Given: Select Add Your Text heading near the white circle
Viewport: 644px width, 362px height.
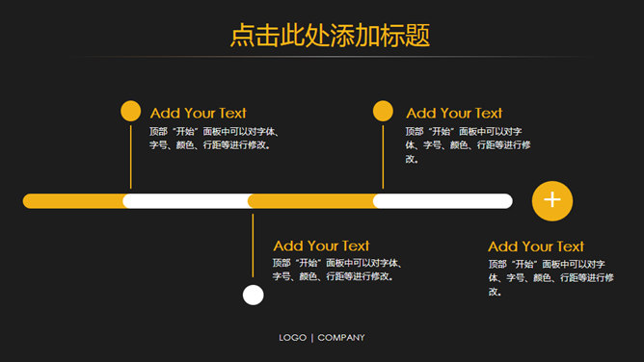Looking at the screenshot, I should (x=321, y=246).
